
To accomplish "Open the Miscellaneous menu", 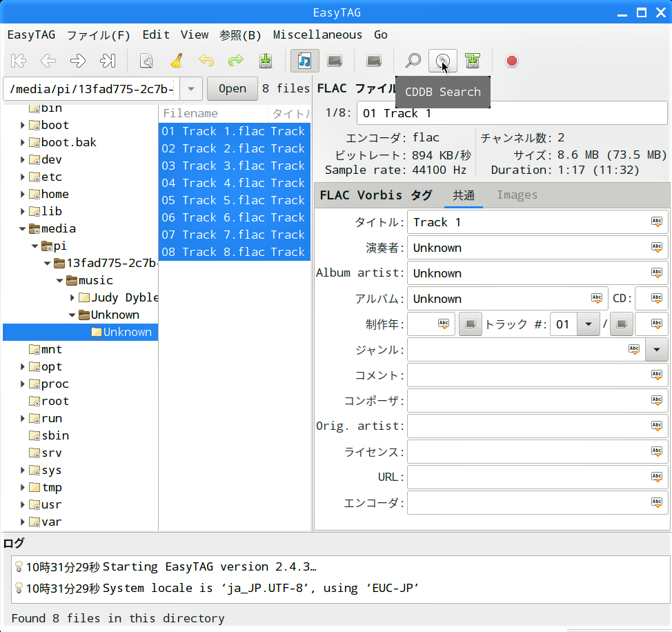I will point(317,34).
